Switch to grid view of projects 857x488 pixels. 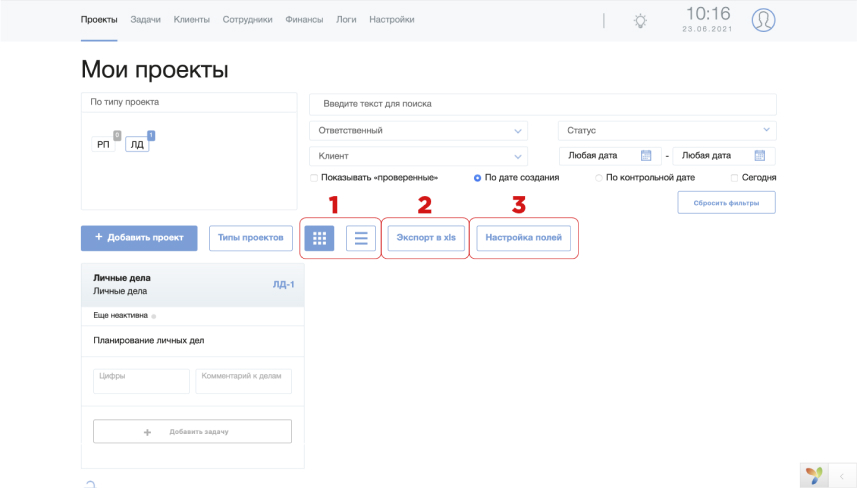319,238
